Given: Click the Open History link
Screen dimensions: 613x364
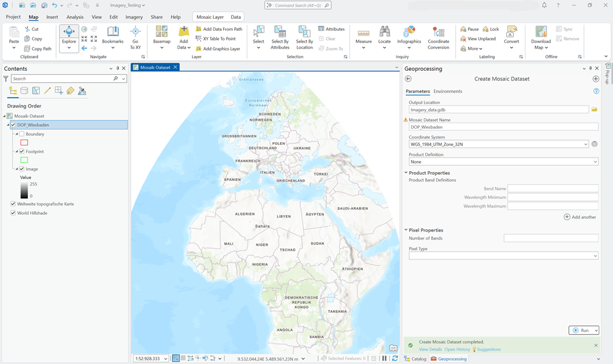Looking at the screenshot, I should tap(457, 350).
